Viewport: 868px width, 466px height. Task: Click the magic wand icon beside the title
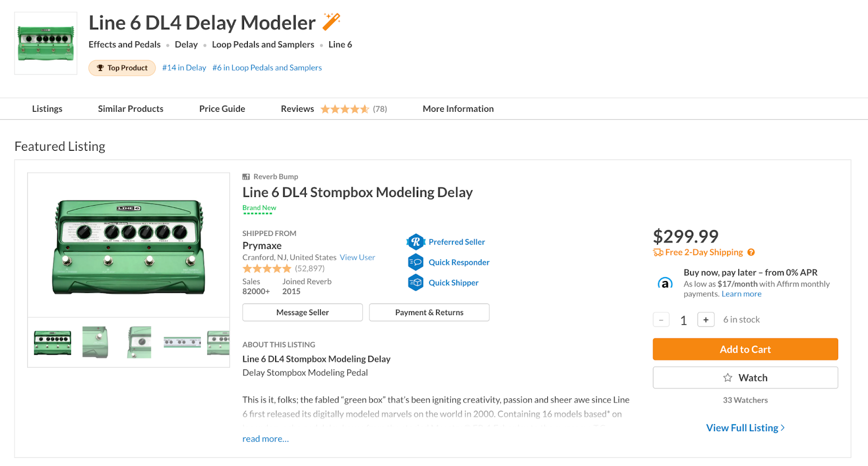[x=331, y=22]
